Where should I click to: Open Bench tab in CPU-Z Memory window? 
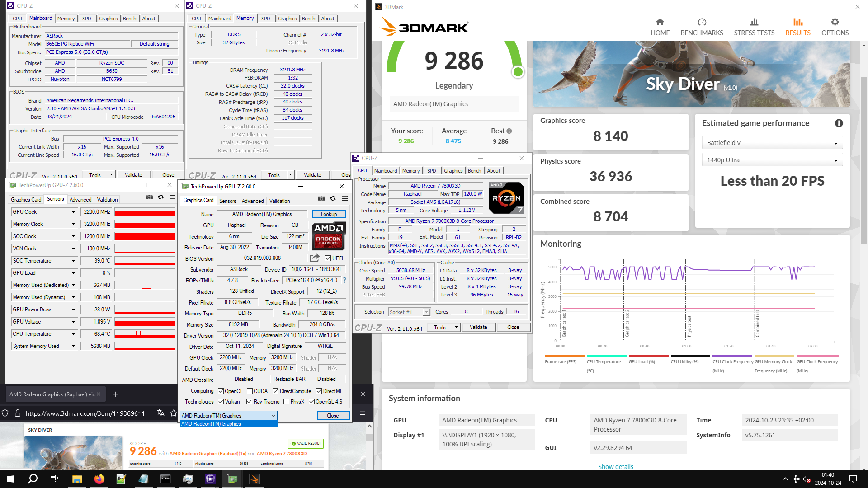pos(308,19)
